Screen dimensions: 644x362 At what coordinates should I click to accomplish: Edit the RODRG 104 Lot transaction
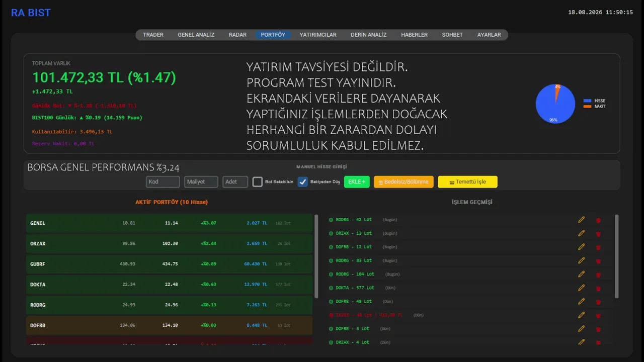(x=581, y=274)
